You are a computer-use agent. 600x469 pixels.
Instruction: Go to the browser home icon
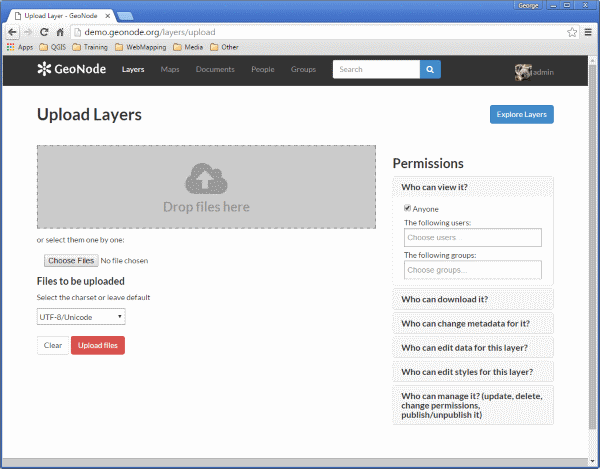pyautogui.click(x=60, y=32)
